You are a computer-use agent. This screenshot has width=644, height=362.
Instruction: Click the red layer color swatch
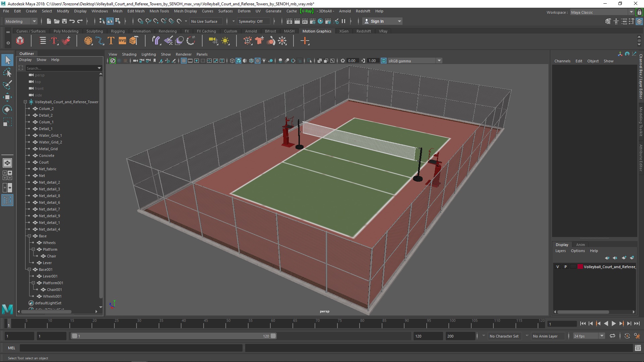580,267
